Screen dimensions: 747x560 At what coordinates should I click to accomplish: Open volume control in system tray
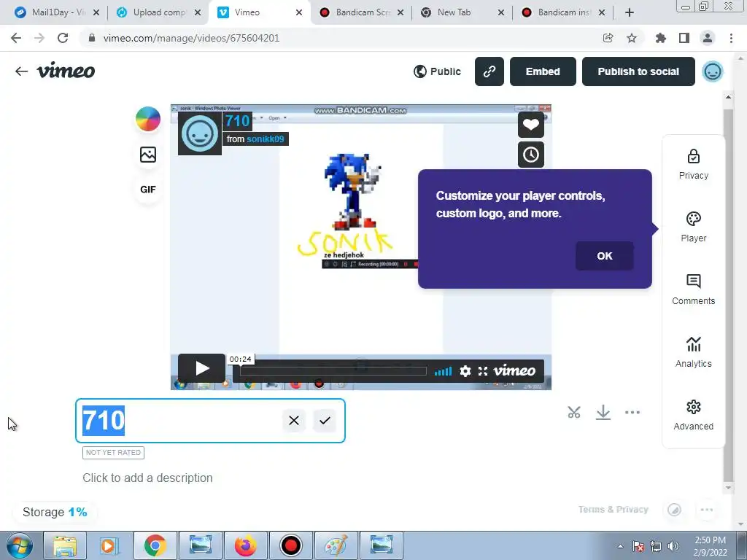673,546
